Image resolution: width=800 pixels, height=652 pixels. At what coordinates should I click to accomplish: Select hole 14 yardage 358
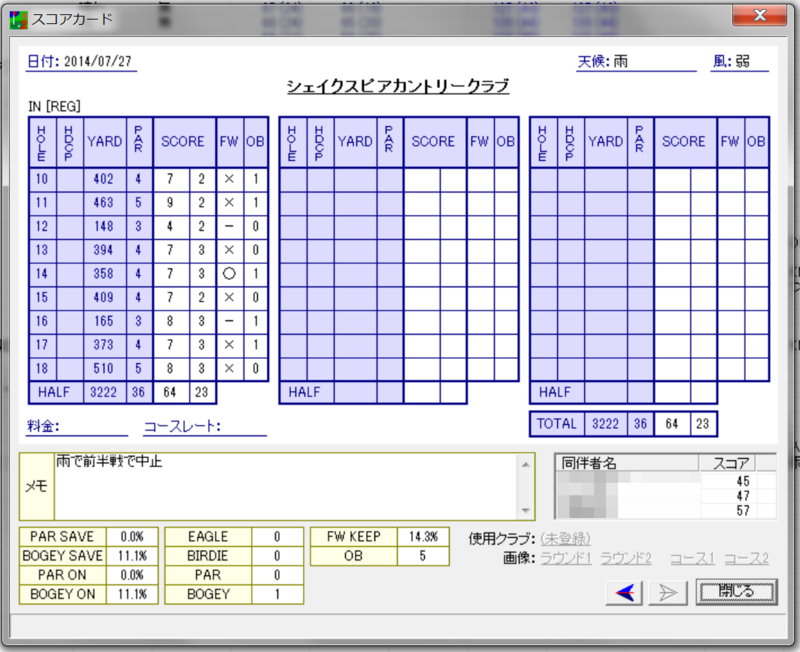coord(105,274)
